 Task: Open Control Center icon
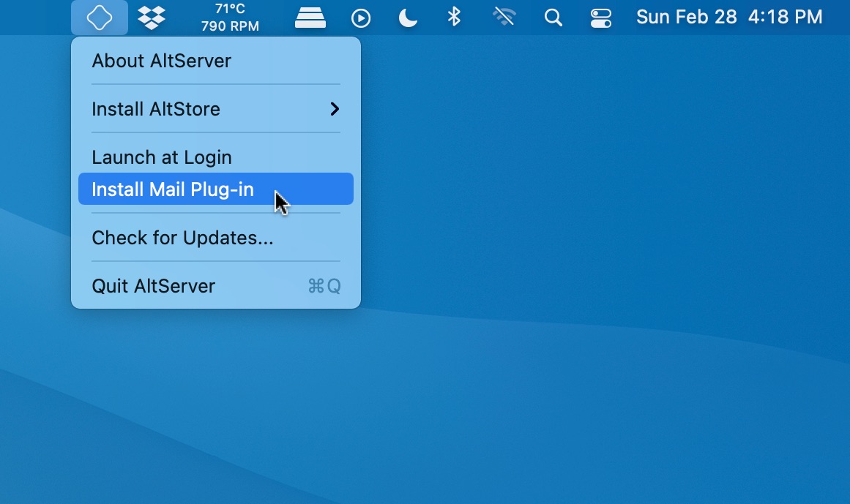(600, 18)
